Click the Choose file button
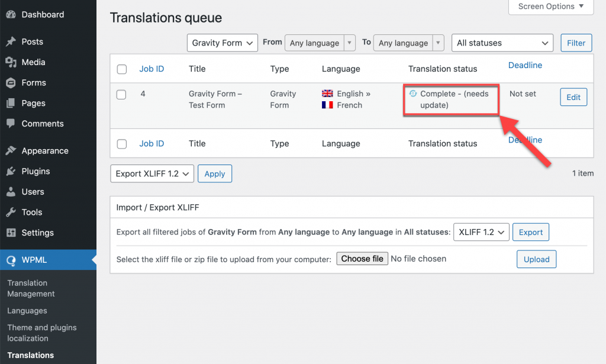Image resolution: width=606 pixels, height=364 pixels. pyautogui.click(x=362, y=259)
